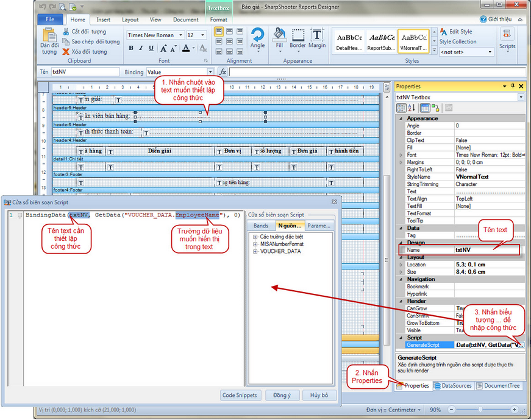The image size is (531, 420).
Task: Set middle-center text alignment
Action: (230, 41)
